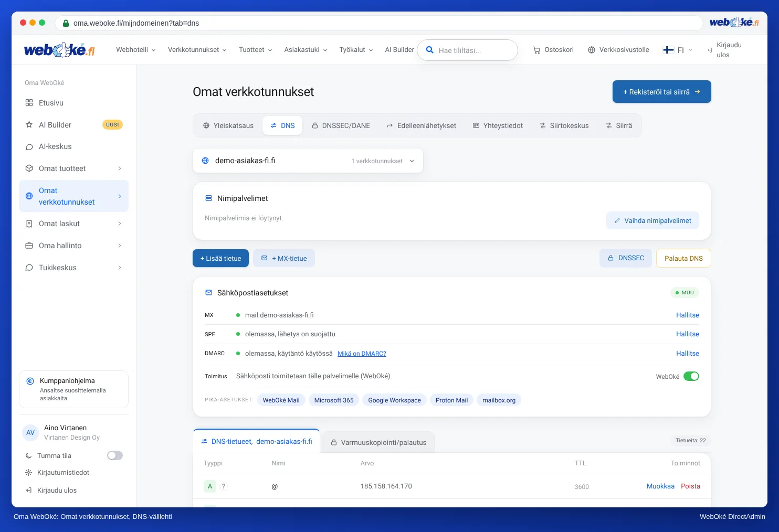Click the AV user avatar
The image size is (779, 532).
click(30, 433)
